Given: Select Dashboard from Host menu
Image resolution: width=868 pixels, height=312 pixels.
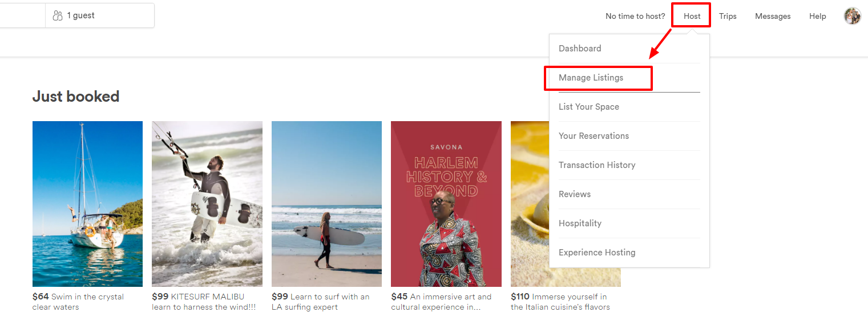Looking at the screenshot, I should [580, 49].
